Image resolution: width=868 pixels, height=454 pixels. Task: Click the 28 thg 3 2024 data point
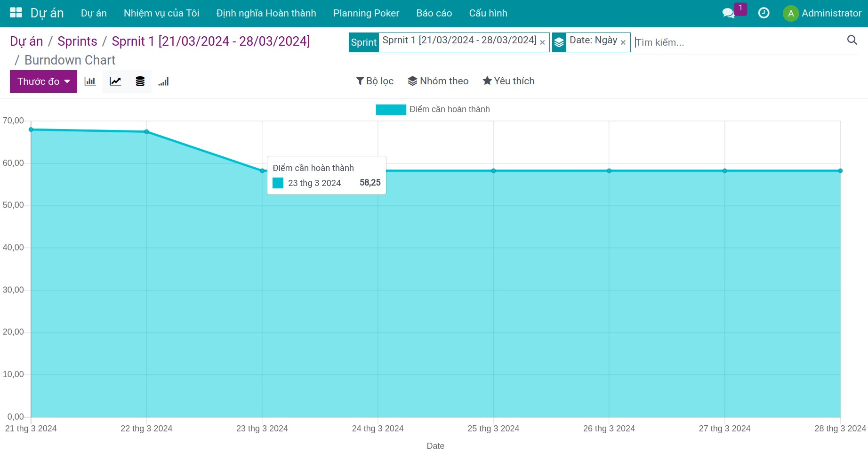[x=840, y=171]
